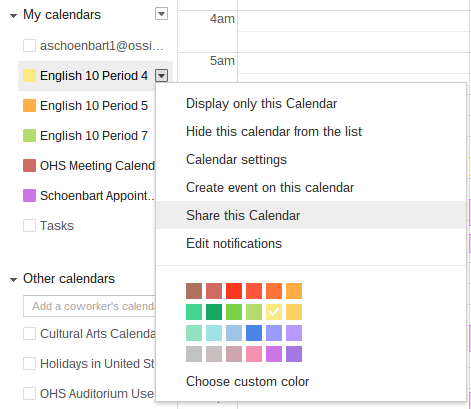Toggle Schoenbart Appointments purple square
471x409 pixels.
29,195
